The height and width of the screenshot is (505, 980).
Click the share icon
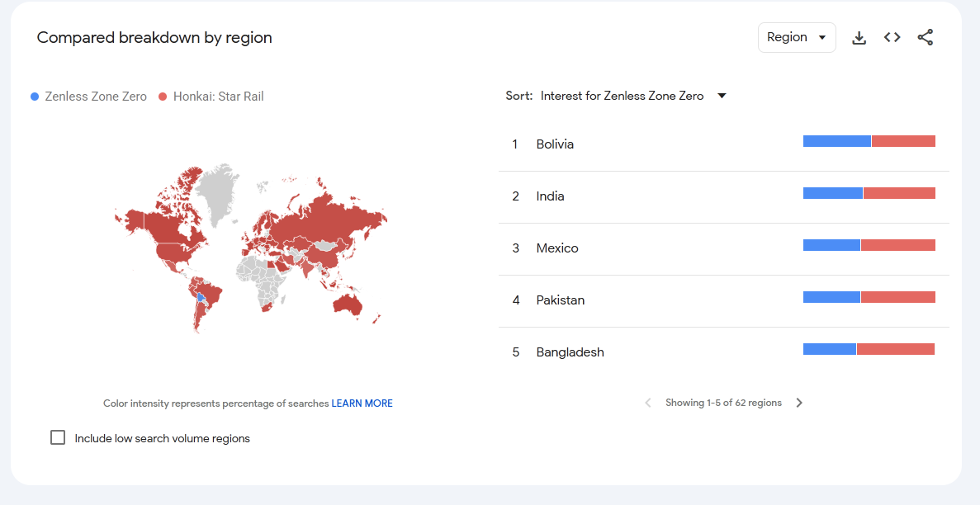925,38
